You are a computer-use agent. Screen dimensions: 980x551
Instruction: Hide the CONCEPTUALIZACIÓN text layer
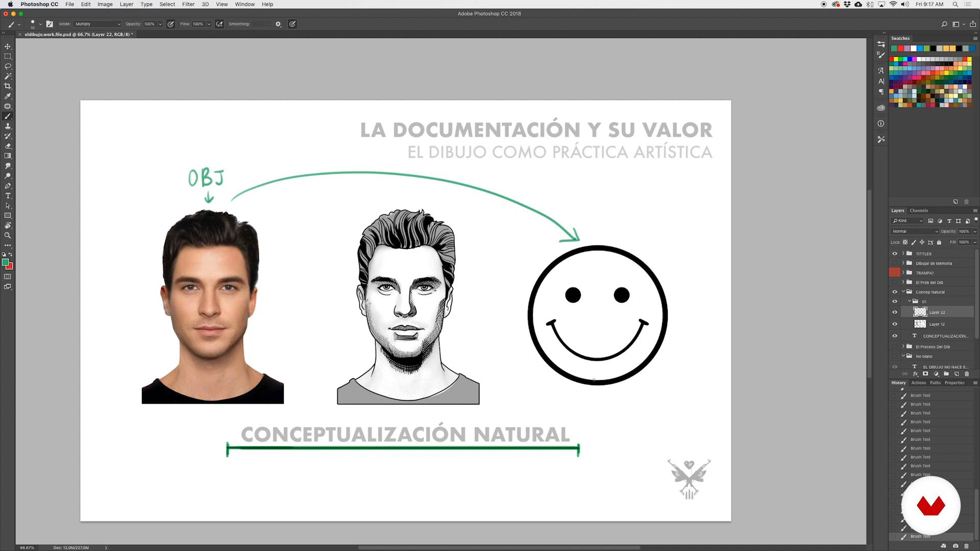(x=895, y=336)
